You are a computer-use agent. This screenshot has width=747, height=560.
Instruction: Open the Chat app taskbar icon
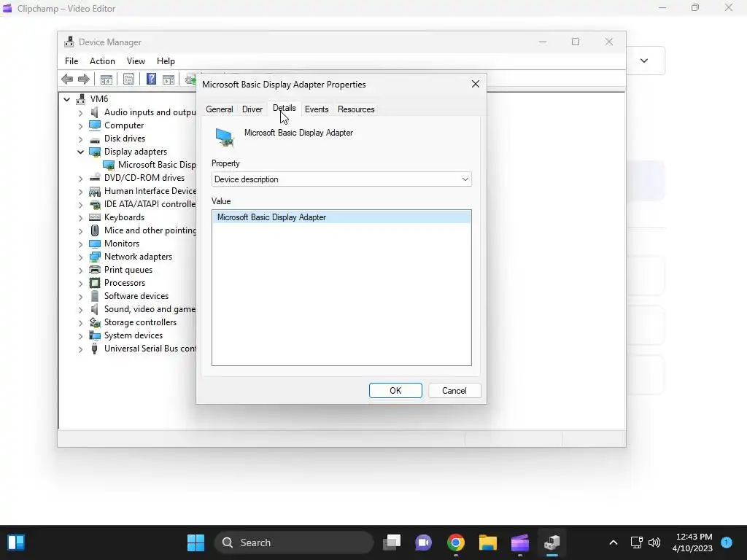[423, 542]
